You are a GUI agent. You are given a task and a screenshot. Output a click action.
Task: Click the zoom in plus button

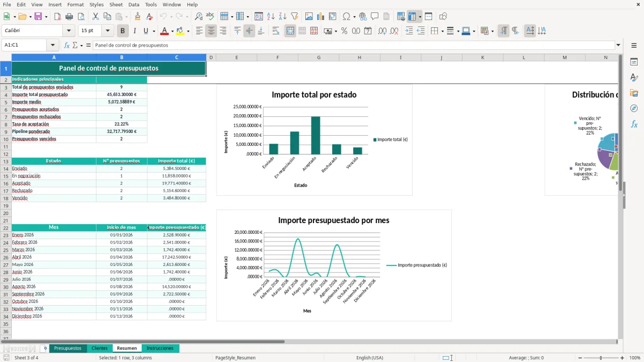[622, 358]
